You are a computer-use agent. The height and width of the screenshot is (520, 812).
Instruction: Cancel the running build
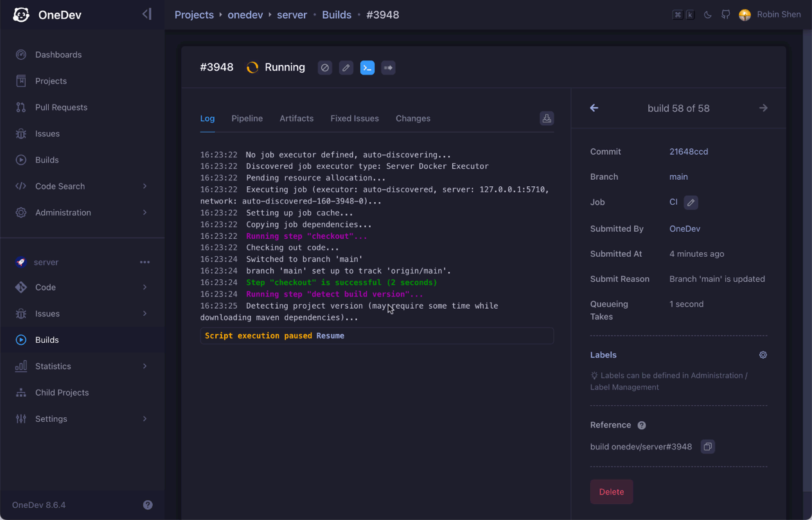[324, 67]
